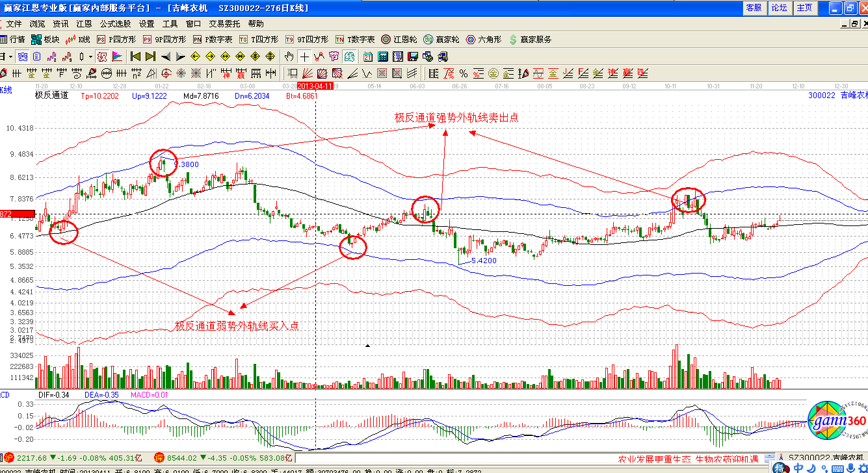Click the percent (%) drawing tool
The height and width of the screenshot is (473, 868).
tap(464, 73)
